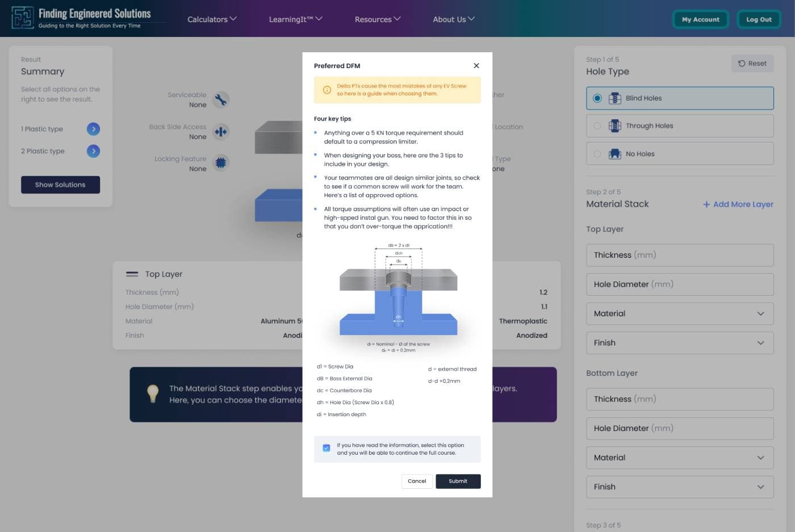The width and height of the screenshot is (795, 532).
Task: Choose the No Holes radio option
Action: [597, 154]
